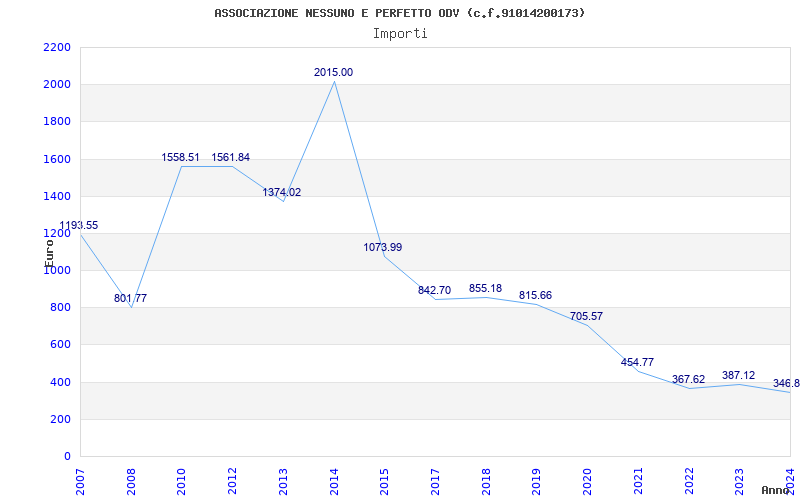Click the 800 y-axis tick label
This screenshot has width=800, height=500.
coord(61,308)
